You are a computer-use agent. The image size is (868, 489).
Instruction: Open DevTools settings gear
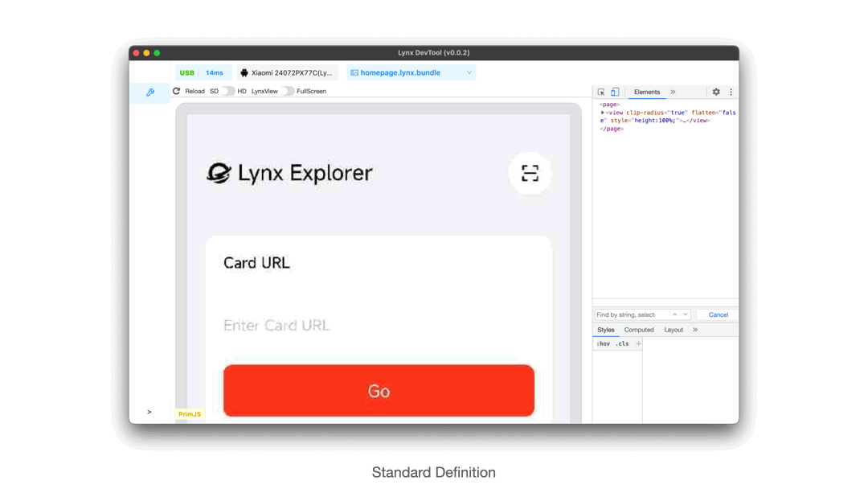click(716, 92)
